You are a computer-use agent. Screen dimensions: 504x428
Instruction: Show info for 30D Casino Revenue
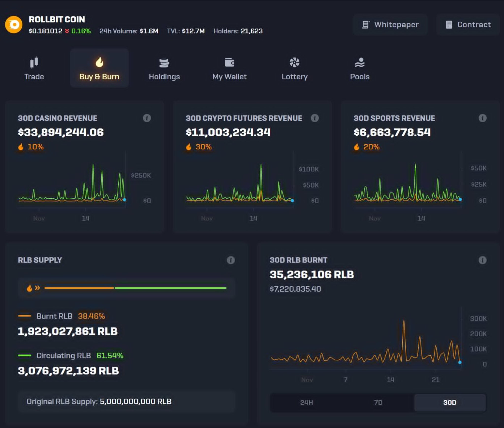click(x=147, y=118)
